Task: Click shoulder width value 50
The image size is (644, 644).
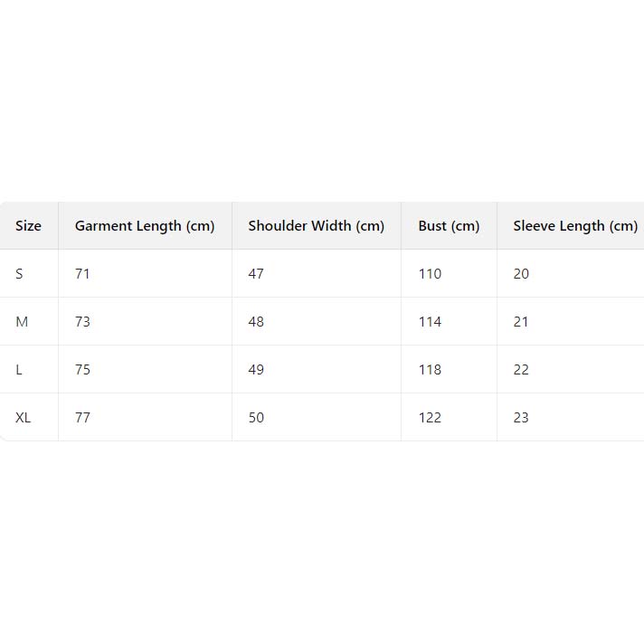Action: tap(256, 418)
